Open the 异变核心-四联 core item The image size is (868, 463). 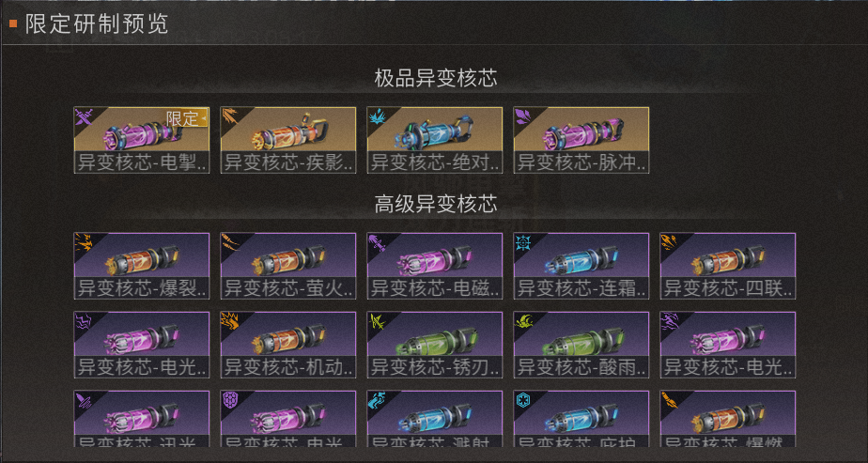coord(728,266)
